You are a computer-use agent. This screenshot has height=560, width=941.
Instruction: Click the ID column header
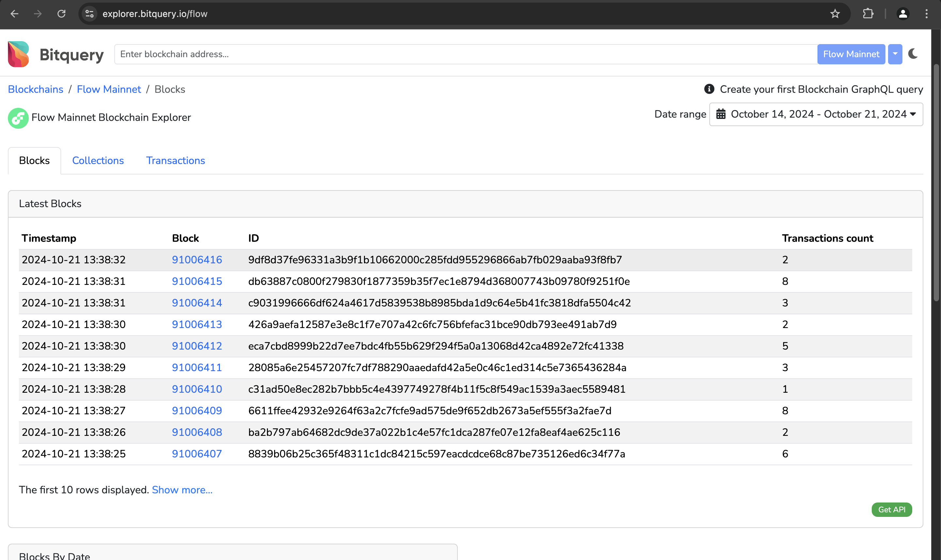click(254, 239)
